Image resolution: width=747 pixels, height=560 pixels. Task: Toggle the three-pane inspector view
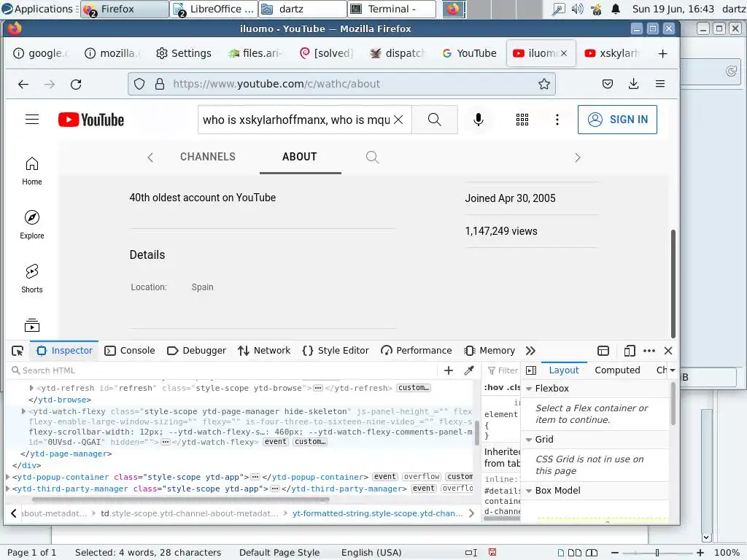pos(531,370)
